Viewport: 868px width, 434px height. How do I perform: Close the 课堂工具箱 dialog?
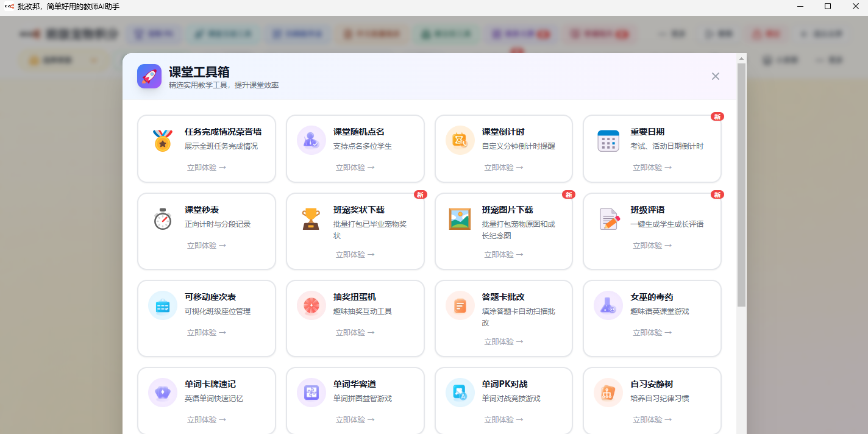point(716,76)
